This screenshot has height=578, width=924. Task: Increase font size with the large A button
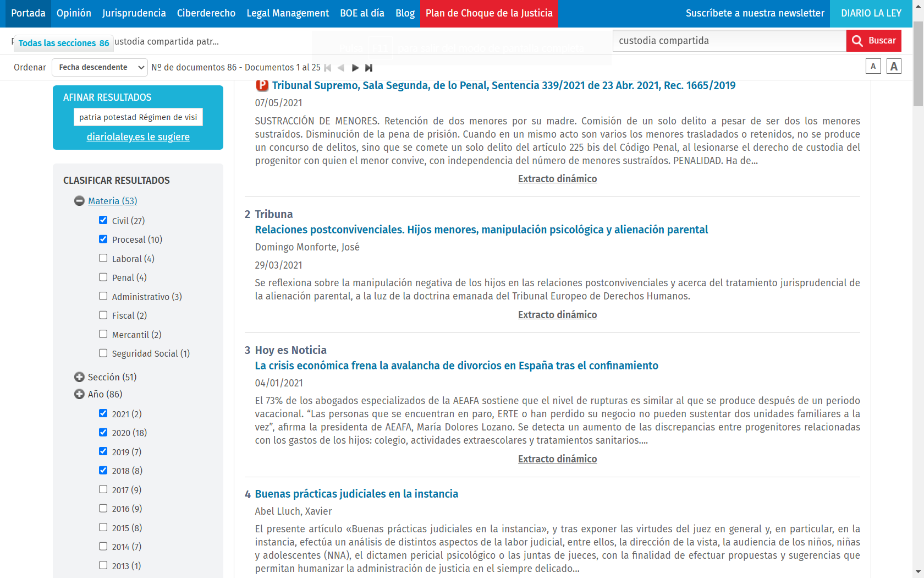[x=894, y=66]
